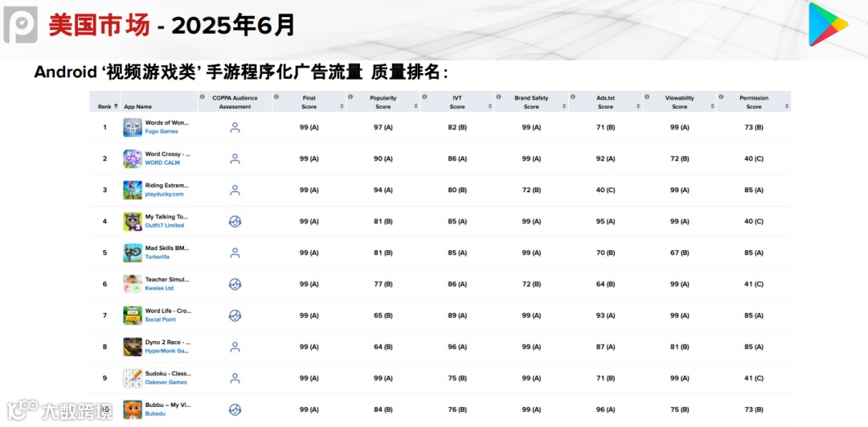868x427 pixels.
Task: Open the HyperMonk developer link
Action: tap(166, 351)
